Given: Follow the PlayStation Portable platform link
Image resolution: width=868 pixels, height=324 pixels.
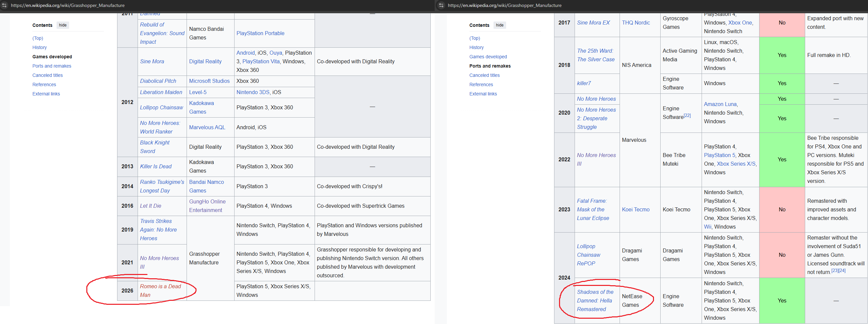Looking at the screenshot, I should click(260, 33).
